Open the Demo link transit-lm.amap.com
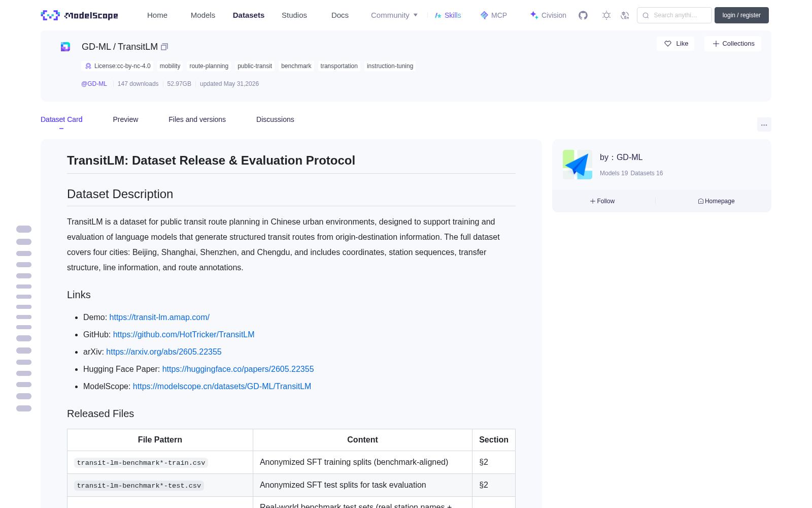The image size is (812, 508). click(159, 317)
